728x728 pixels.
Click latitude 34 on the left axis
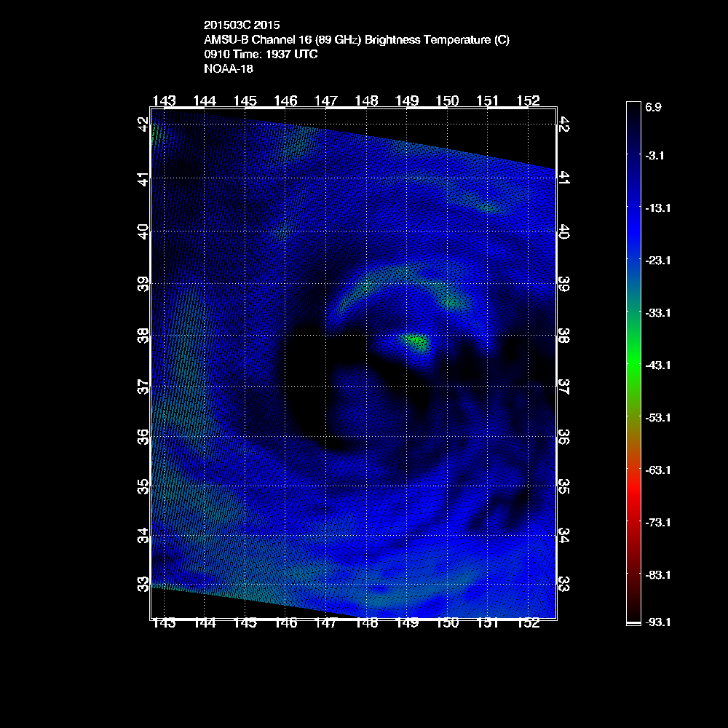(x=143, y=535)
